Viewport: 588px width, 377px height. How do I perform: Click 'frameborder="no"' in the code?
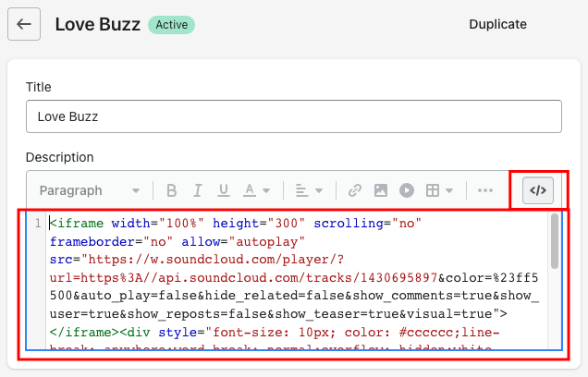(x=111, y=242)
